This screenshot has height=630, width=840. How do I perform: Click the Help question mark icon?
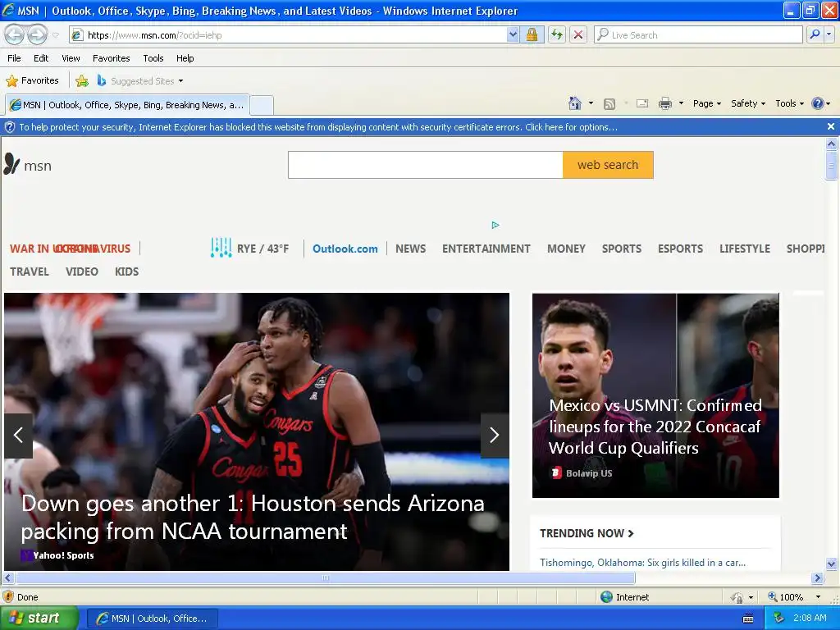[818, 103]
